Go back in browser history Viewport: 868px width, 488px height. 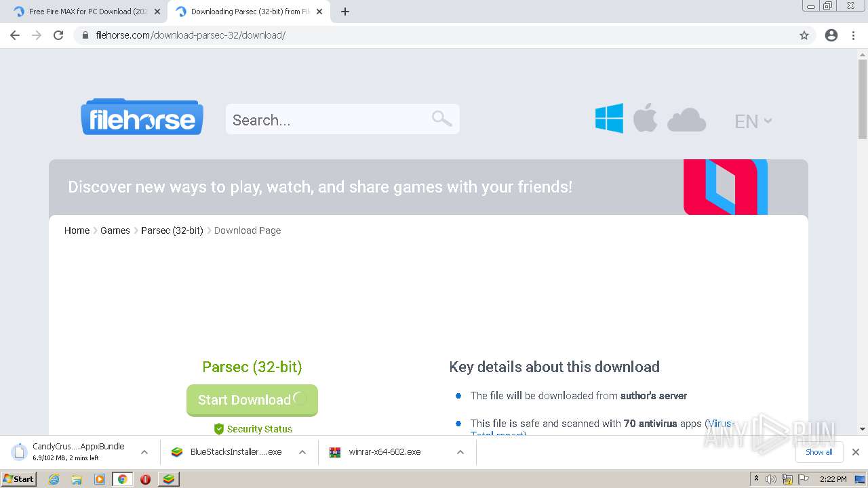click(15, 35)
